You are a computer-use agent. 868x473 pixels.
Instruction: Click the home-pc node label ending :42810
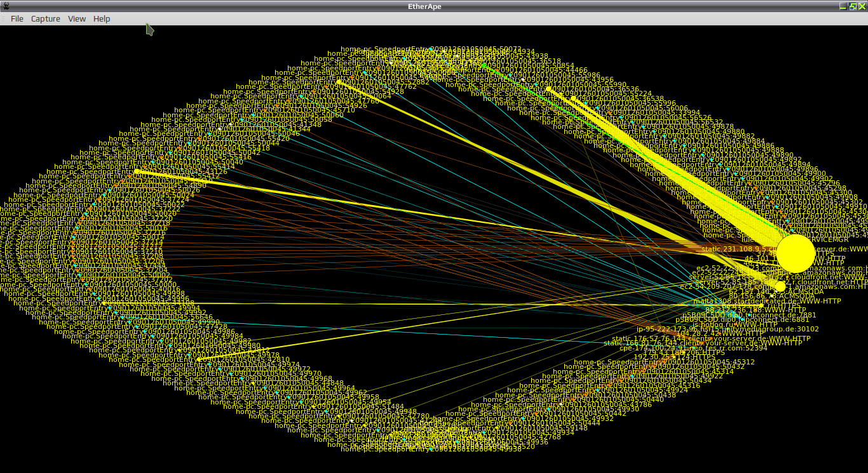coord(200,359)
